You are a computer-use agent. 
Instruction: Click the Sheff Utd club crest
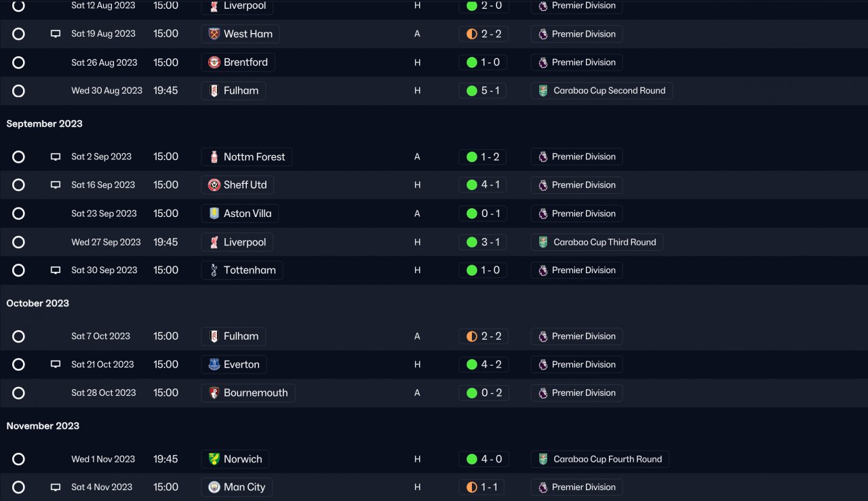(x=214, y=185)
